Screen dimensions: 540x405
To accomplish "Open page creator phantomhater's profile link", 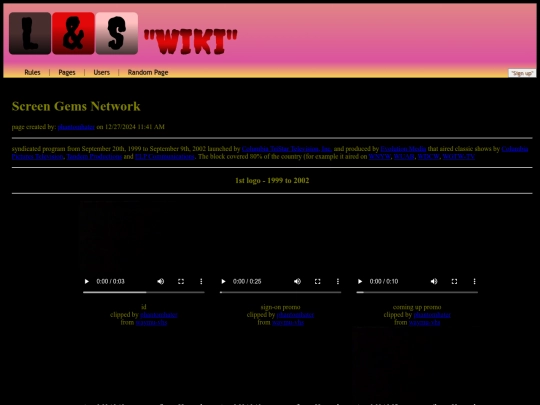I will (76, 127).
